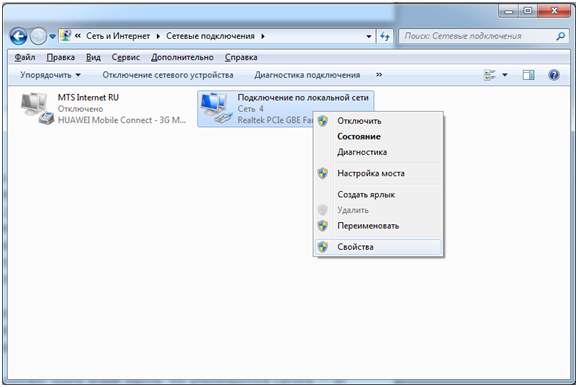Screen dimensions: 578x387
Task: Open the Упорядочить dropdown
Action: [50, 75]
